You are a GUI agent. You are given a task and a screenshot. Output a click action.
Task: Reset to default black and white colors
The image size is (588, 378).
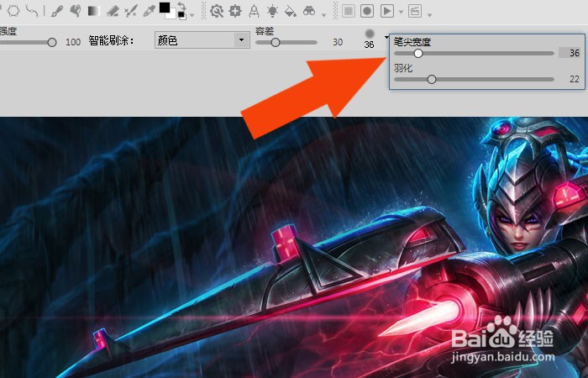(x=181, y=16)
